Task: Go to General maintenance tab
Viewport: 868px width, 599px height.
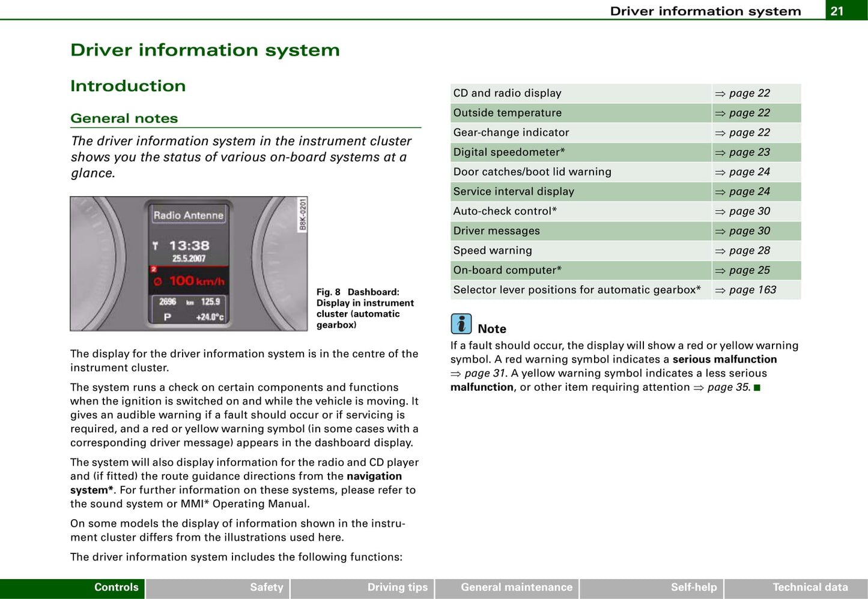Action: click(507, 588)
